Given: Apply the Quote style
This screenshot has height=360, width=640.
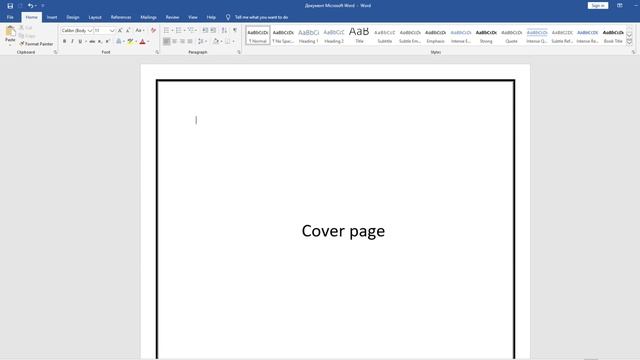Looking at the screenshot, I should point(511,36).
